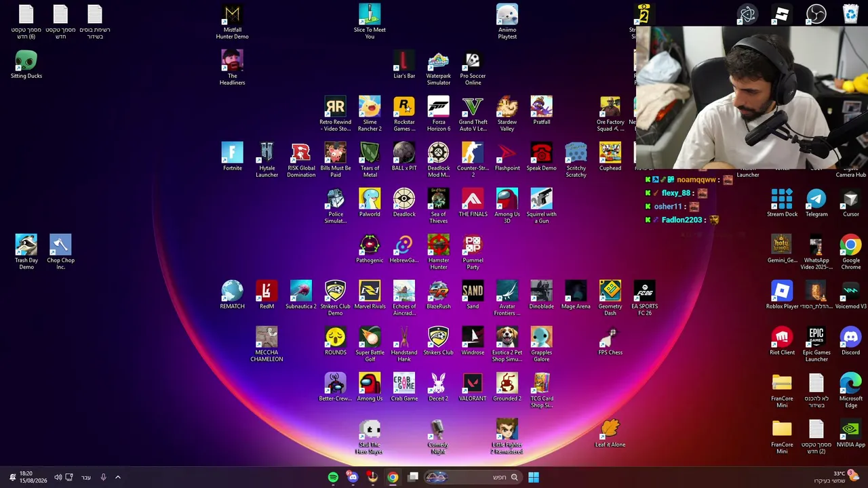This screenshot has width=868, height=488.
Task: Open Leaf it Alone shortcut
Action: pyautogui.click(x=610, y=433)
